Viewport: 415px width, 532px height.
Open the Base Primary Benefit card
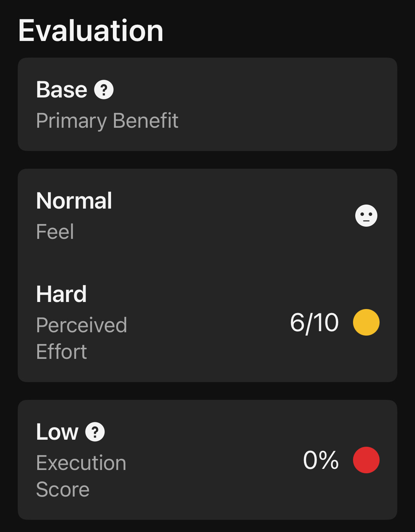[x=207, y=104]
